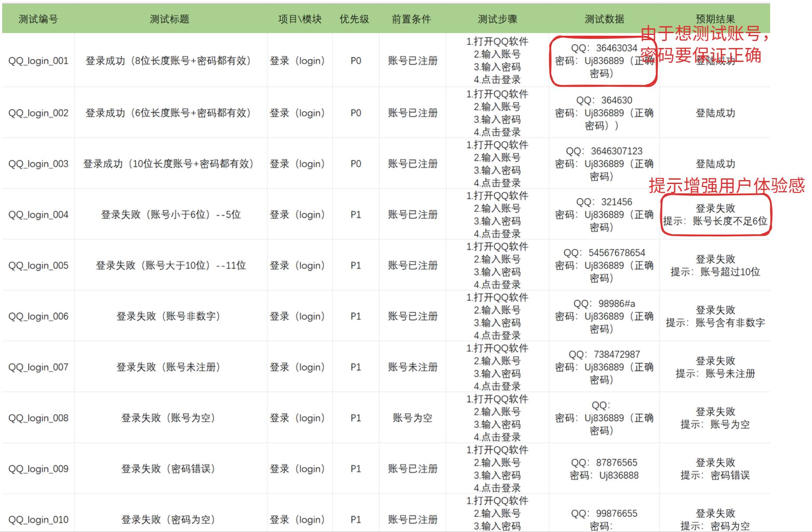Select the test steps cell for QQ_login_004
The image size is (812, 532).
497,215
